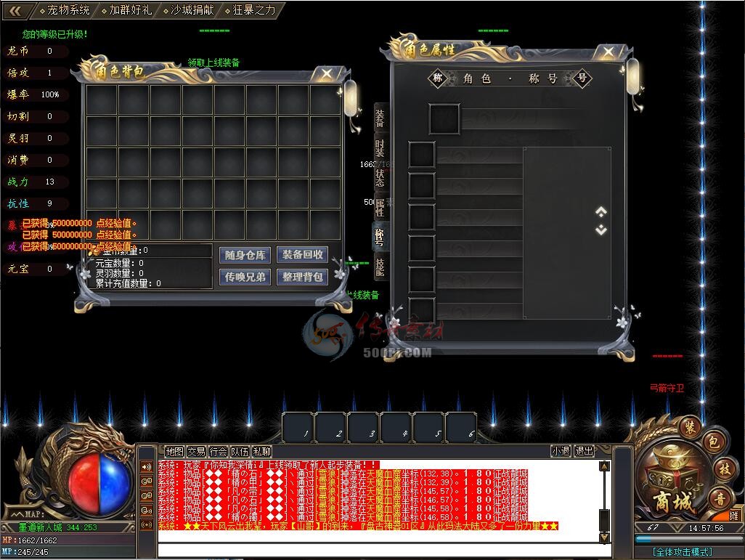Toggle the 全体攻击模式 attack mode

pyautogui.click(x=683, y=553)
